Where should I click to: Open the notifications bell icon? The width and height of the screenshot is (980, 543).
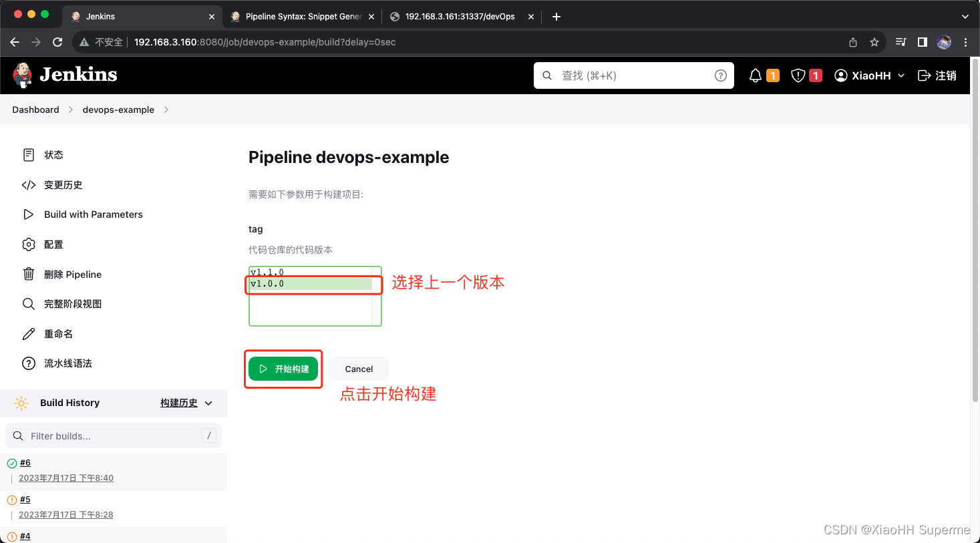click(x=756, y=75)
